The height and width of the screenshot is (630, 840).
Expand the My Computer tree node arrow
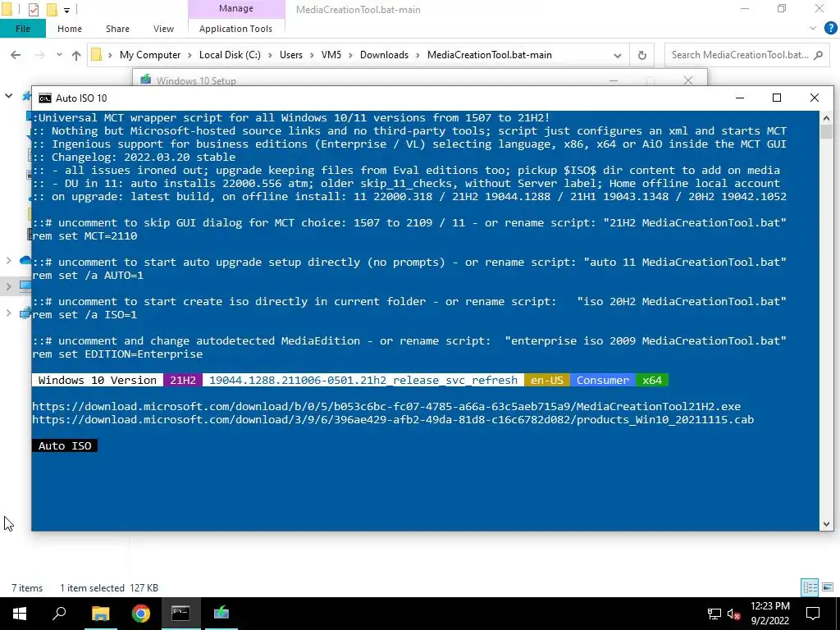pyautogui.click(x=8, y=286)
